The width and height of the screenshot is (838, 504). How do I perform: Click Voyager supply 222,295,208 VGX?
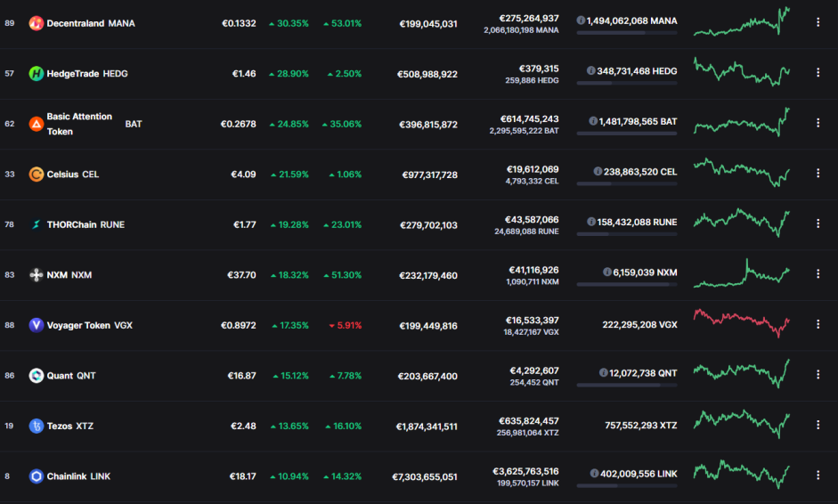(x=639, y=325)
